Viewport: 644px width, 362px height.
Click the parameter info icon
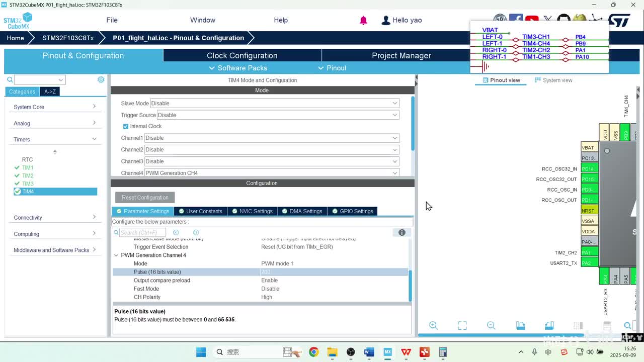[402, 232]
